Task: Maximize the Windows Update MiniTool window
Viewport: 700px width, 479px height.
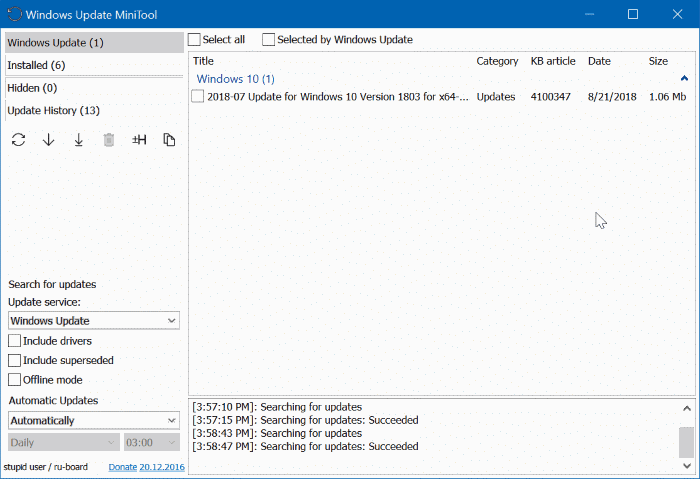Action: [x=633, y=14]
